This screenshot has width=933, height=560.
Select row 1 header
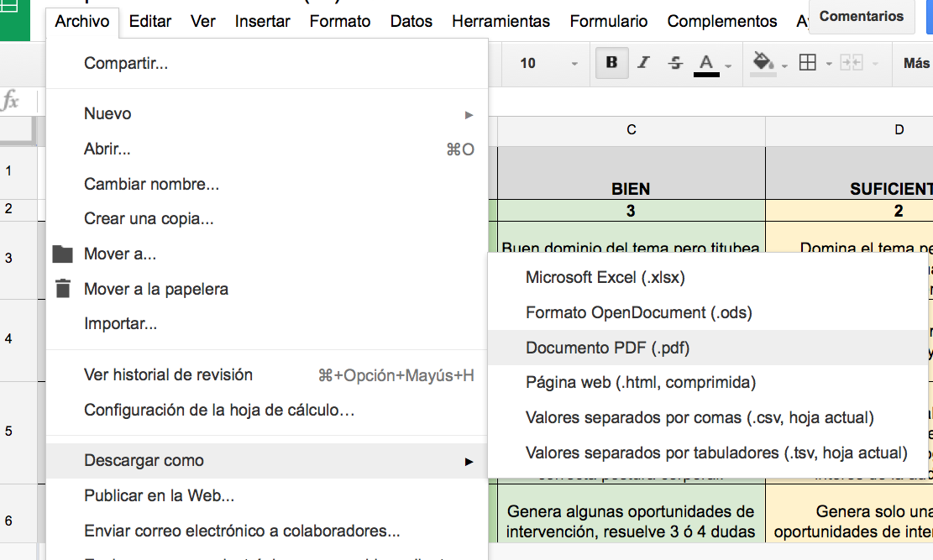18,171
